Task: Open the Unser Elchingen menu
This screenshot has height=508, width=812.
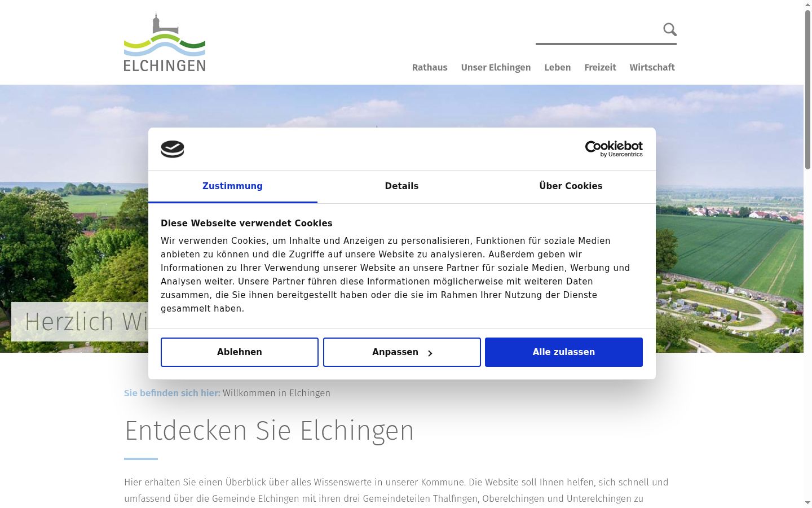Action: click(x=496, y=67)
